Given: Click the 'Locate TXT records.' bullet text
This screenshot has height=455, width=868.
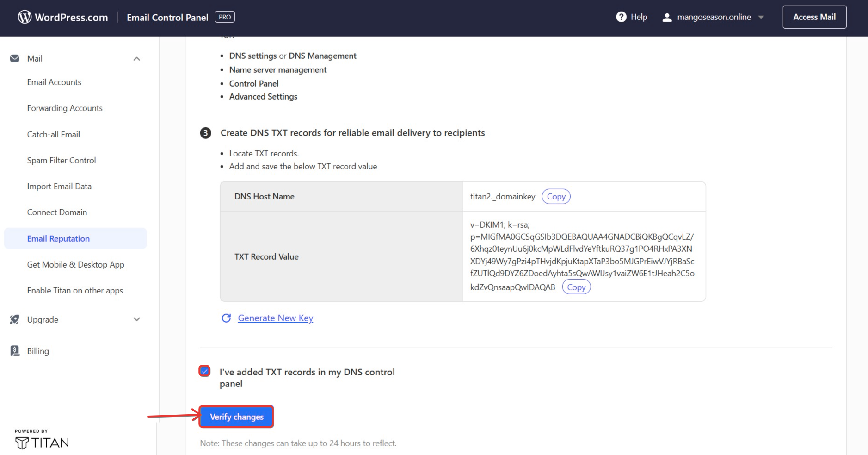Looking at the screenshot, I should [264, 154].
